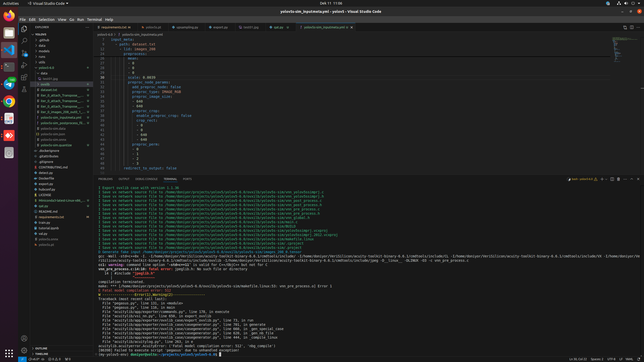Kill terminal with trash icon

(618, 179)
